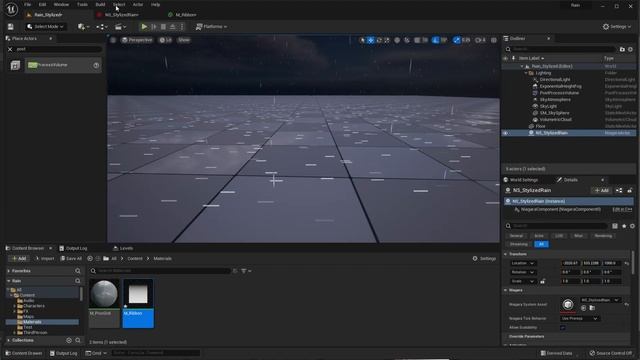The image size is (640, 360).
Task: Save the level with the toolbar save icon
Action: (11, 27)
